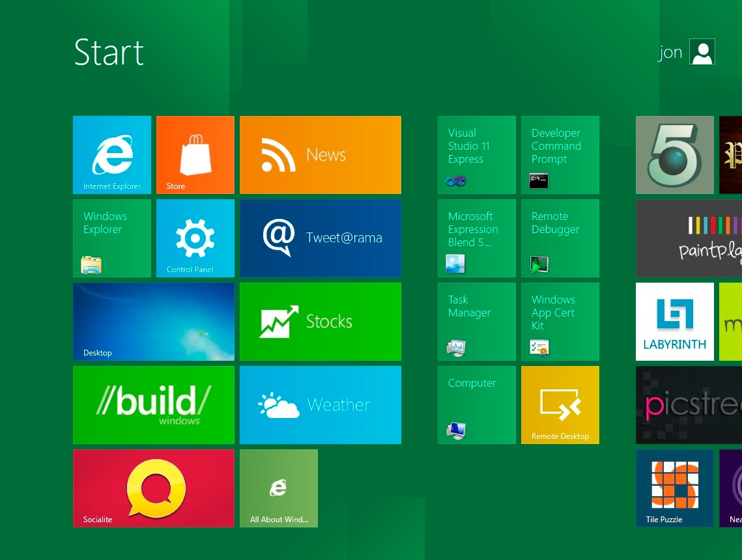This screenshot has width=742, height=560.
Task: Open the Socialite app
Action: [x=153, y=488]
